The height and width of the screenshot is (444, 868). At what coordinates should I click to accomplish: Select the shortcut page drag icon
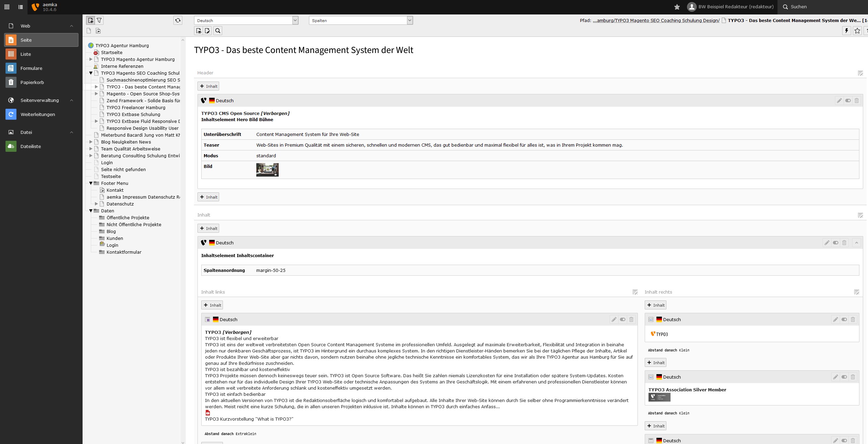tap(98, 31)
